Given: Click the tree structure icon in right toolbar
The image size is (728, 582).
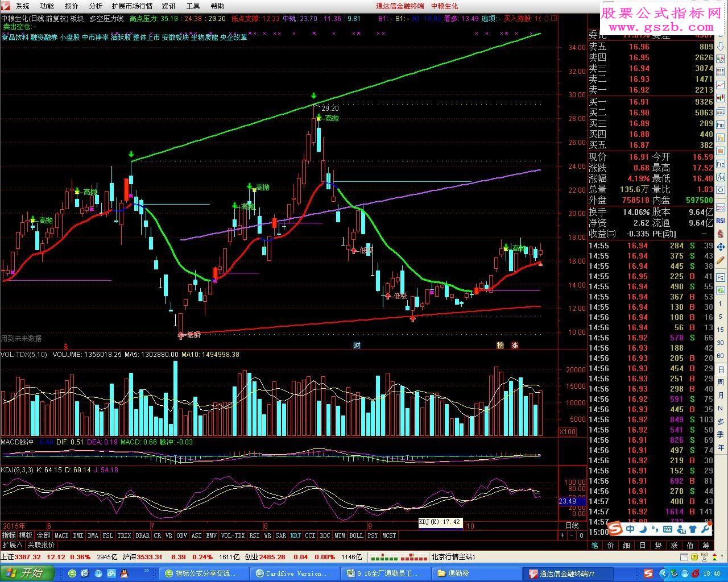Looking at the screenshot, I should [721, 137].
